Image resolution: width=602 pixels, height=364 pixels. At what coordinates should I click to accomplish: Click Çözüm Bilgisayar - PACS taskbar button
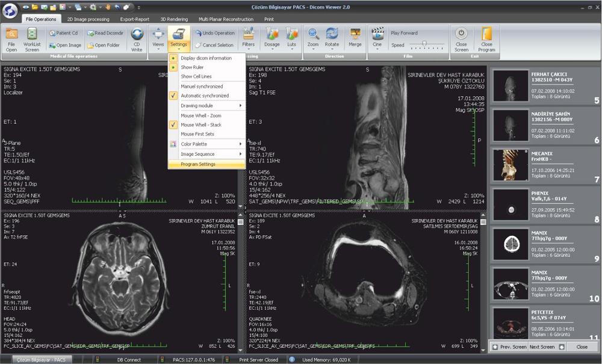tap(41, 360)
